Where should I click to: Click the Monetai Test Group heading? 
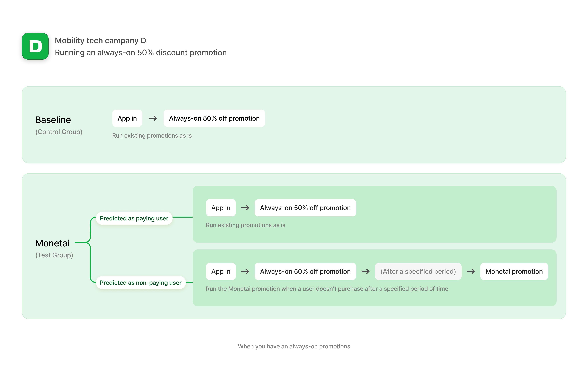click(x=52, y=243)
